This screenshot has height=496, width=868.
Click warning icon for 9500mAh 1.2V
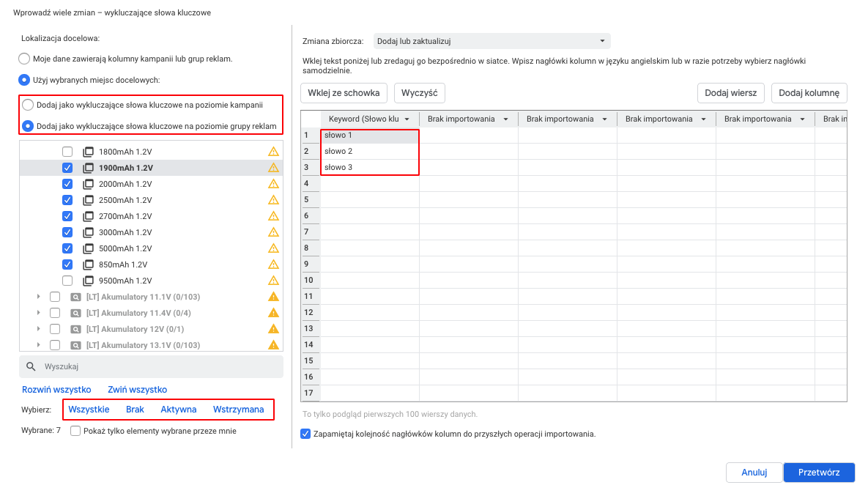tap(273, 280)
